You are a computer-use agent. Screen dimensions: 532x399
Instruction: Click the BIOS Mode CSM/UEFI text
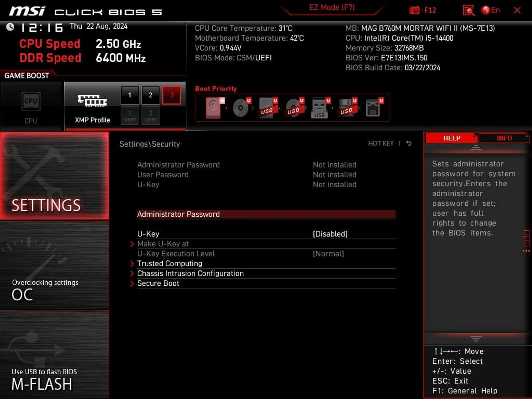pos(233,58)
